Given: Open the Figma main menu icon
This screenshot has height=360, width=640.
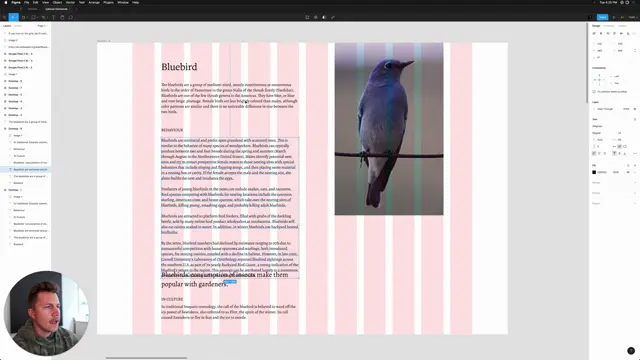Looking at the screenshot, I should pos(4,17).
